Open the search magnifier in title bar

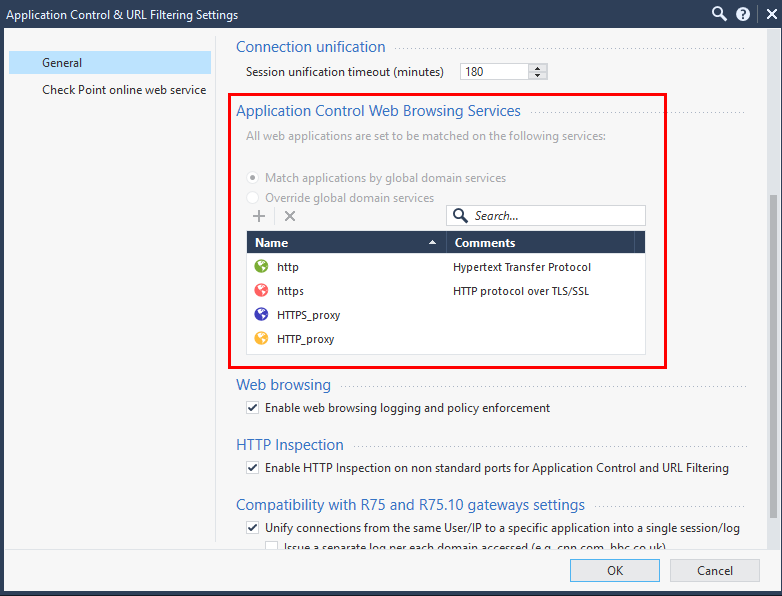(719, 13)
